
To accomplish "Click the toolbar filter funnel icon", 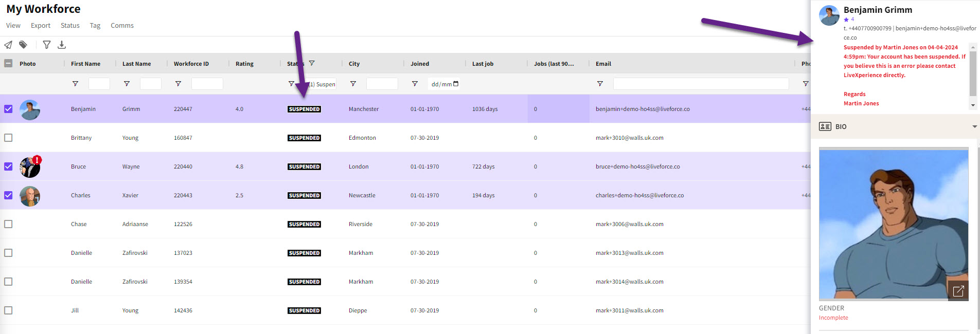I will [x=47, y=45].
